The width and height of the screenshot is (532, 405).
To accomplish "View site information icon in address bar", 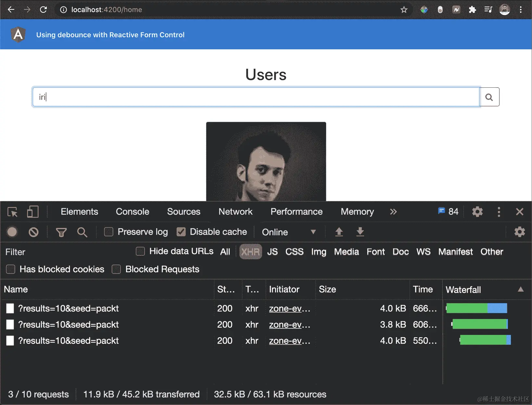I will click(63, 10).
